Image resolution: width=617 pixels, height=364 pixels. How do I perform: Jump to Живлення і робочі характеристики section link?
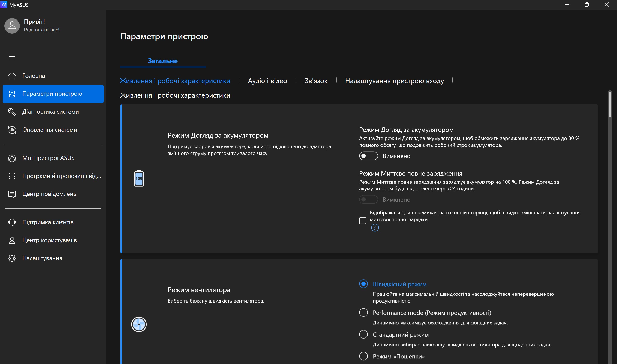coord(175,81)
